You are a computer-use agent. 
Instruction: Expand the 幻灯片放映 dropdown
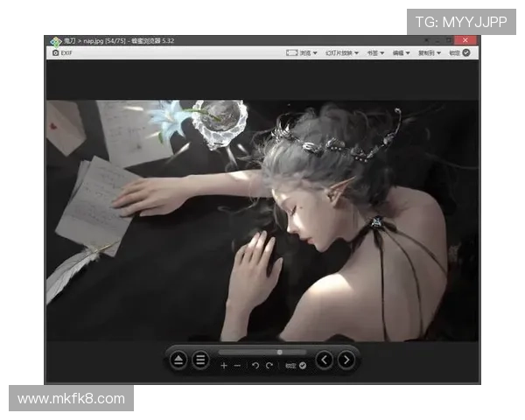tap(339, 53)
